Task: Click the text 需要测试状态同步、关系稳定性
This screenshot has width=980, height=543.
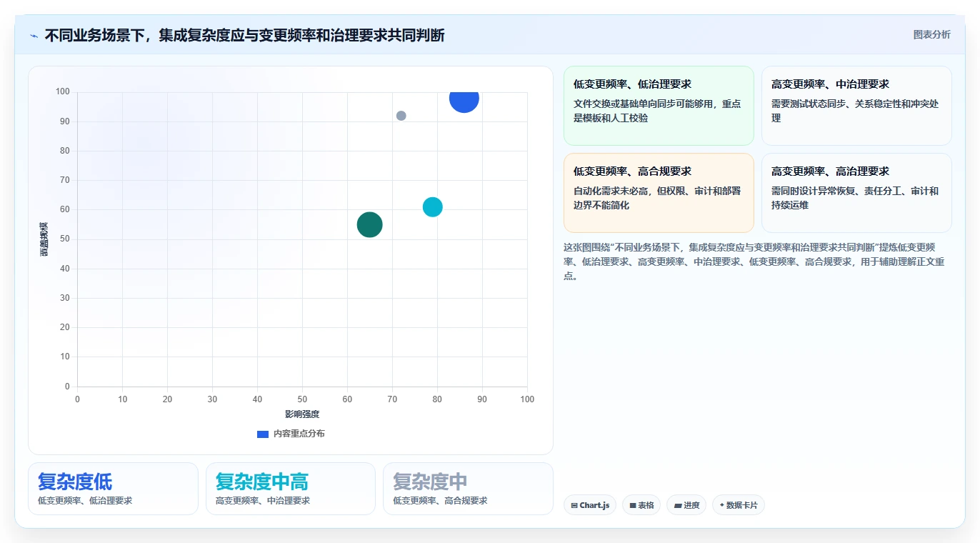Action: point(855,111)
